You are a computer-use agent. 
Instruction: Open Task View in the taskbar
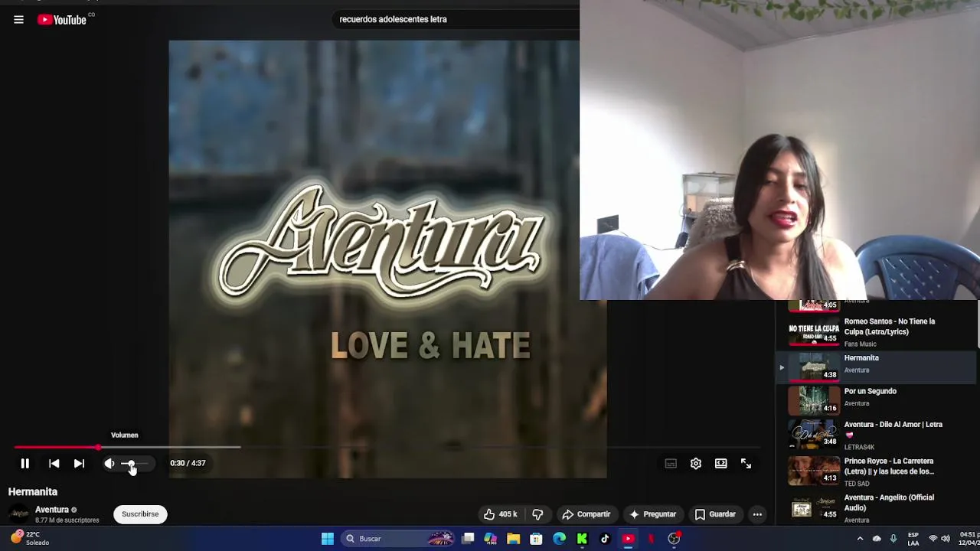point(468,539)
